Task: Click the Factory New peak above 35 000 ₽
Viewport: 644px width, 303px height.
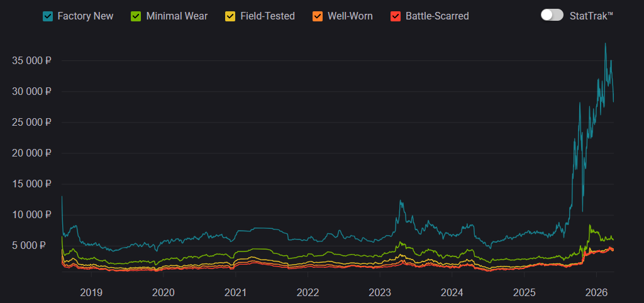Action: (x=605, y=44)
